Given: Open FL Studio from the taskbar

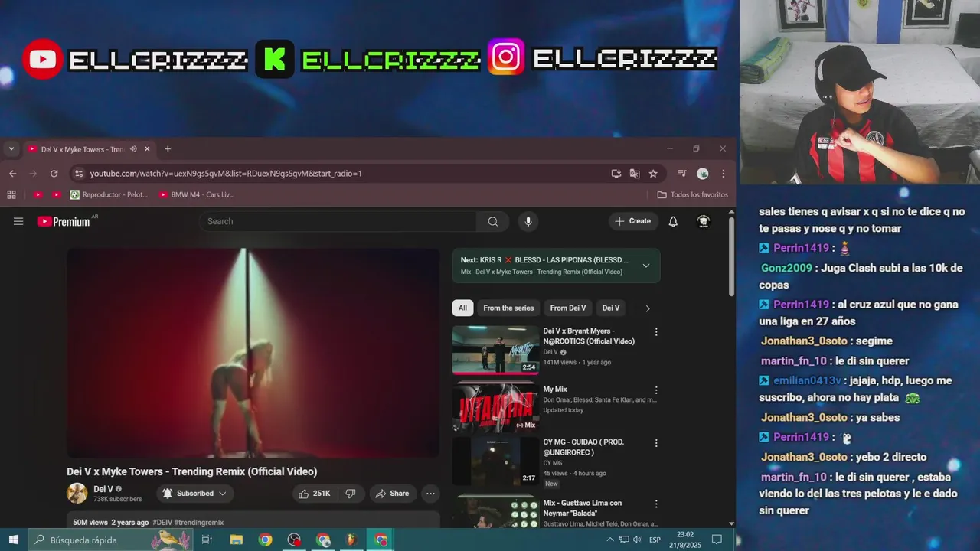Looking at the screenshot, I should point(352,540).
